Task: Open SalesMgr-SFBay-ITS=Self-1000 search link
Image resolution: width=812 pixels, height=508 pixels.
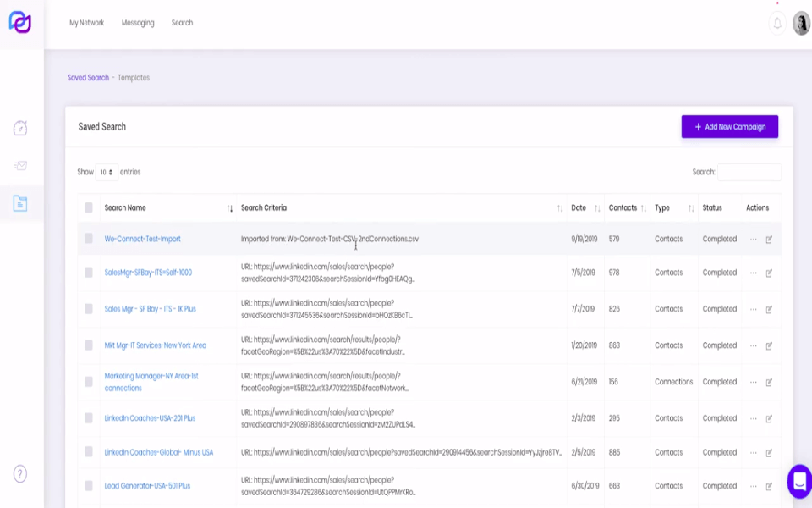Action: (148, 273)
